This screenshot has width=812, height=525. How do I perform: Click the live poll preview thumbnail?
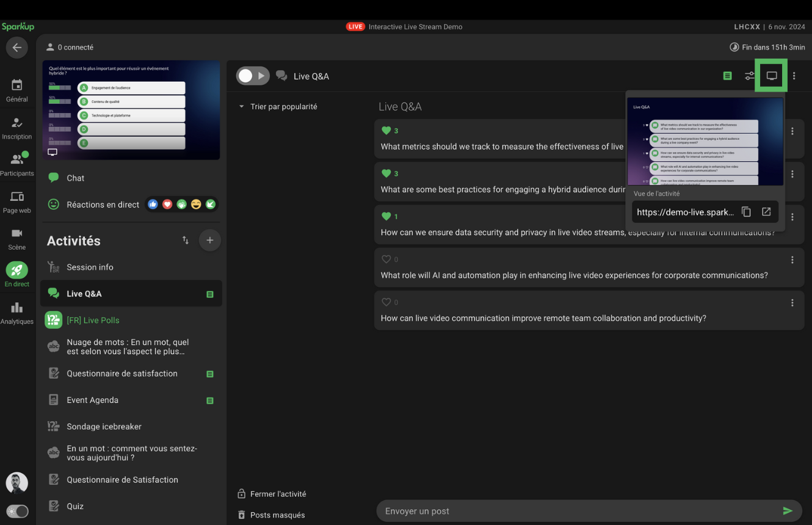click(x=131, y=110)
